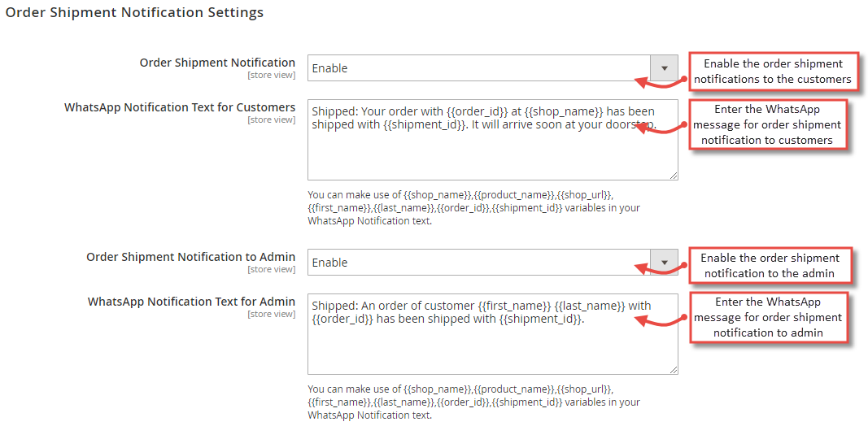Click the red arrow pointing at Admin notification dropdown

(x=661, y=267)
